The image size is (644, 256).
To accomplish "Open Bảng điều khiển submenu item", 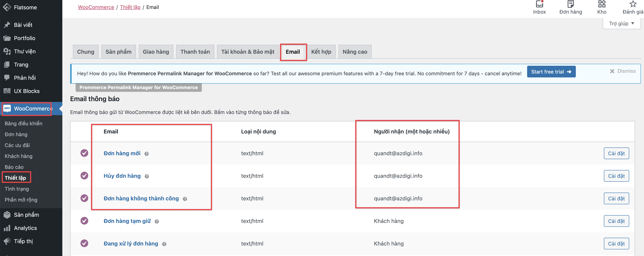I will coord(24,123).
